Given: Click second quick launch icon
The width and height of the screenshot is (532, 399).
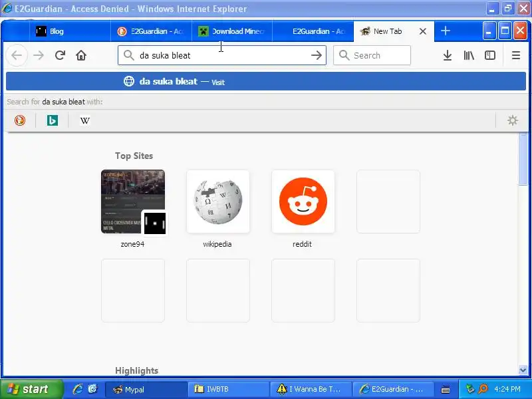Looking at the screenshot, I should click(92, 389).
